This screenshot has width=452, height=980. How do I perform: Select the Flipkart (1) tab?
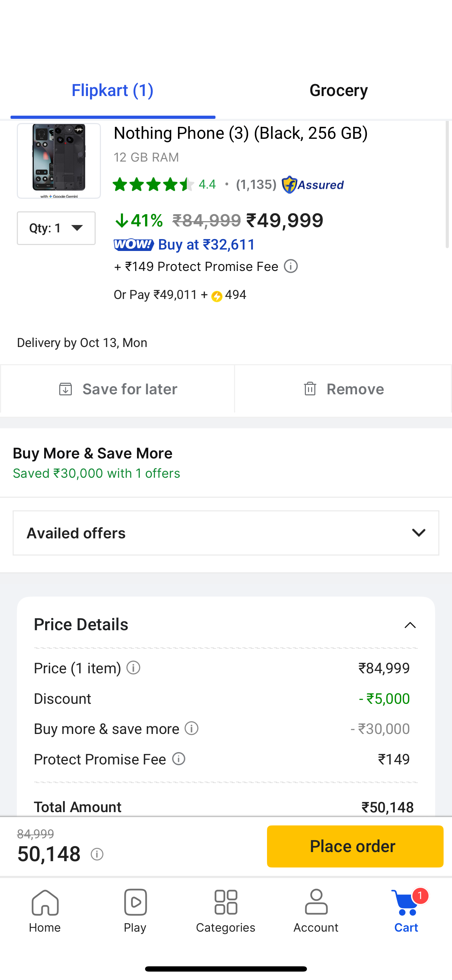point(112,90)
